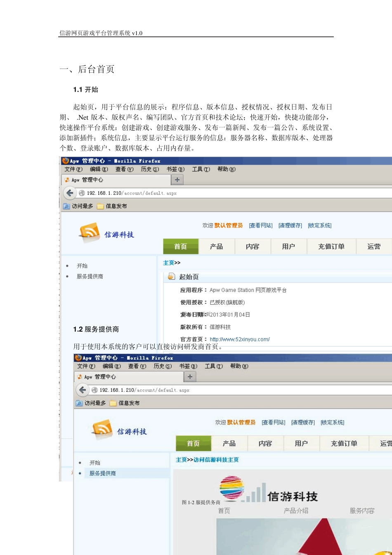Open 文件(F) menu in lower screenshot

86,366
